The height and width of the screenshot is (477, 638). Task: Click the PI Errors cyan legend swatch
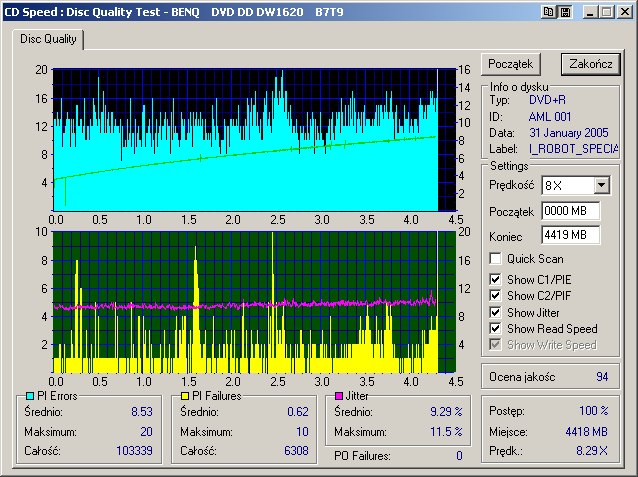pos(30,396)
